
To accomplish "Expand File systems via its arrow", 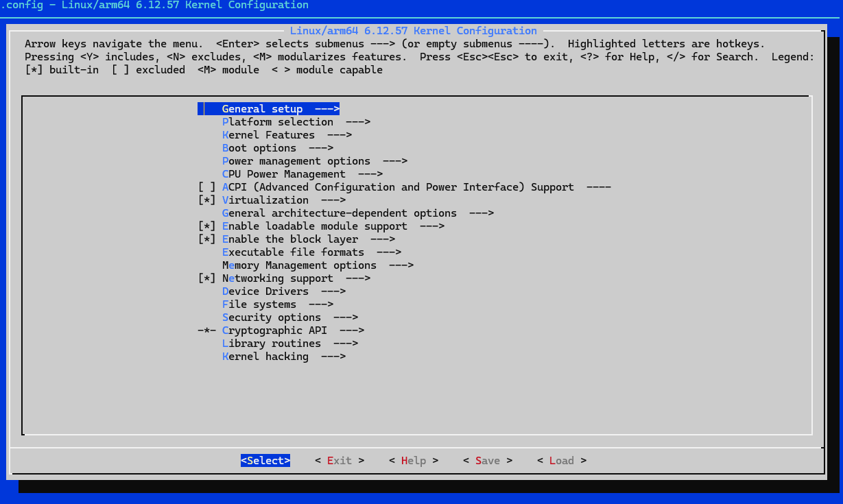I will [321, 304].
